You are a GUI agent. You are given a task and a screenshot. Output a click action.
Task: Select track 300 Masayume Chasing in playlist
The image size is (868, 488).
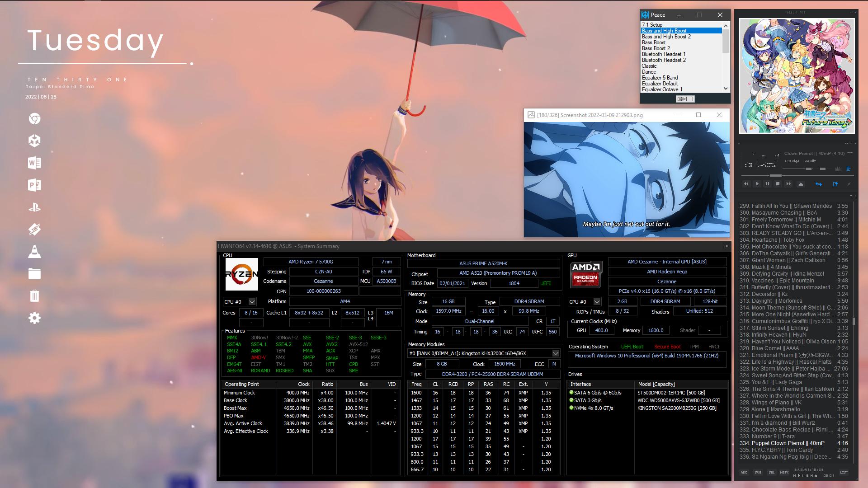tap(794, 213)
